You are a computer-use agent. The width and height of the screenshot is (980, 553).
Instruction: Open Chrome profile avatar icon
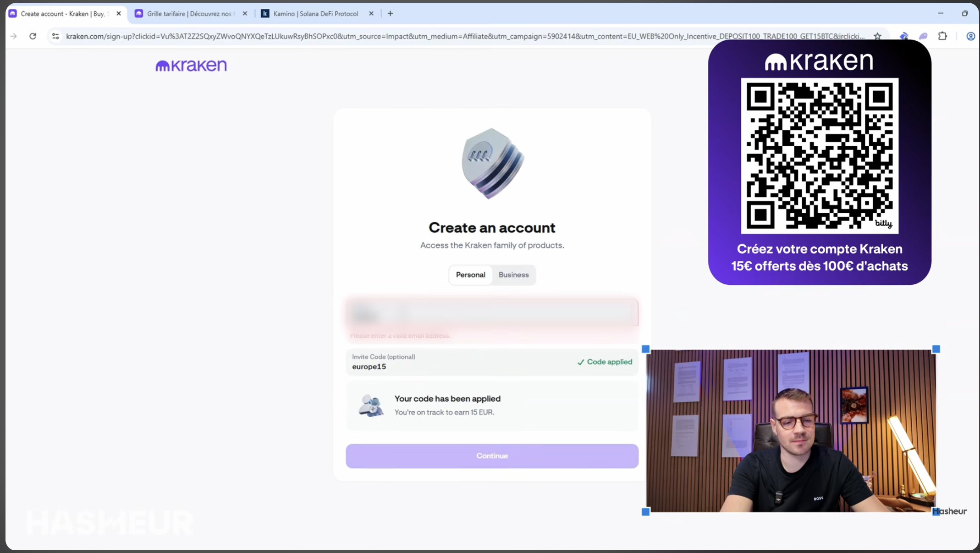[970, 36]
